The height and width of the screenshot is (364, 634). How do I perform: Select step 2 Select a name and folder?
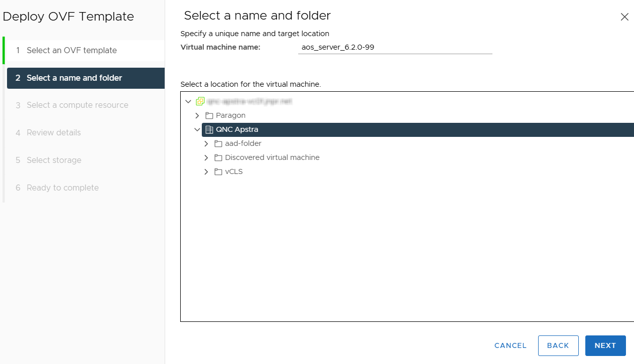point(86,78)
